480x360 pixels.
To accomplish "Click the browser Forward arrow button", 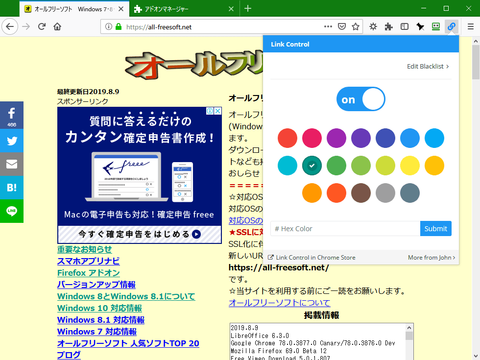I will tap(26, 27).
